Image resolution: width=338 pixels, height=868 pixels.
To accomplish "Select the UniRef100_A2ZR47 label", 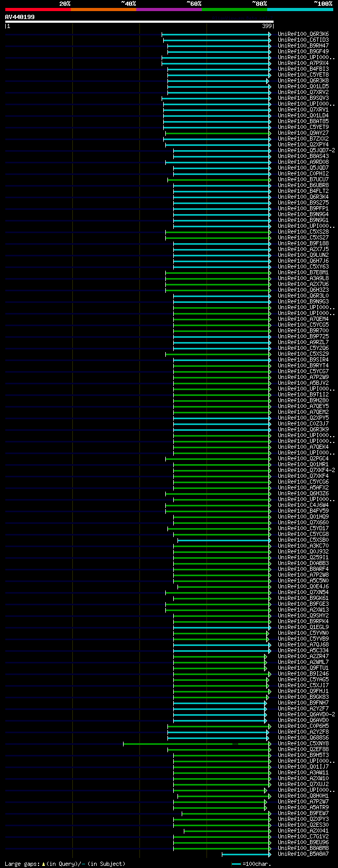I will [x=303, y=656].
